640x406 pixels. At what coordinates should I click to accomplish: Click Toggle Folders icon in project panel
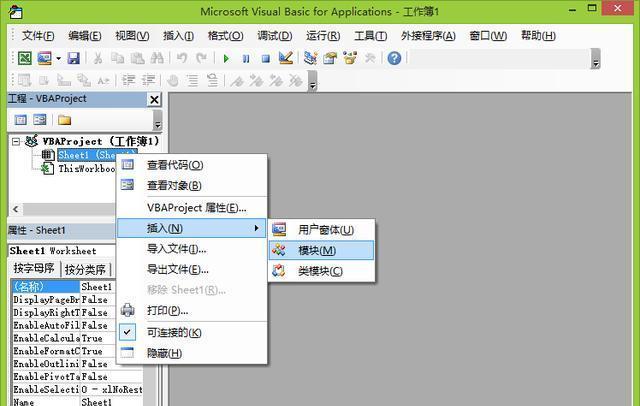64,120
